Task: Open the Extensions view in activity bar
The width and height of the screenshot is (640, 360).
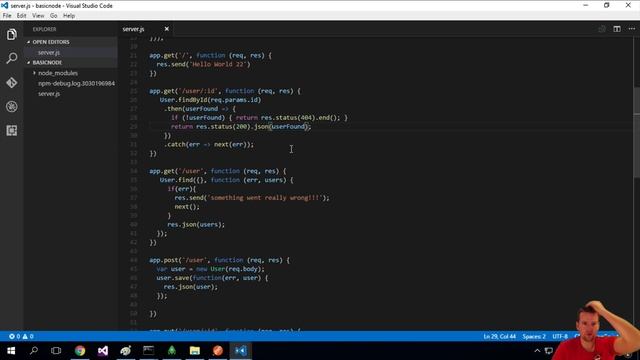Action: pyautogui.click(x=11, y=131)
